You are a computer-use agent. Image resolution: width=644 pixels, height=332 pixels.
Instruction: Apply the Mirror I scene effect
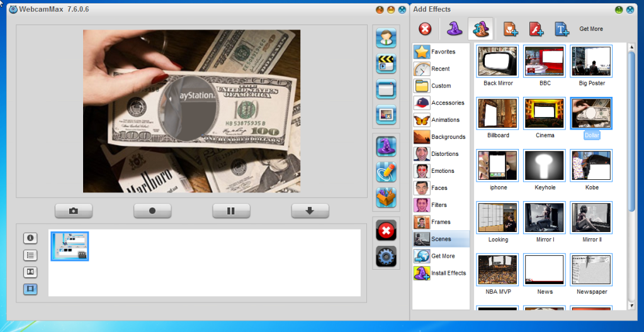point(545,218)
